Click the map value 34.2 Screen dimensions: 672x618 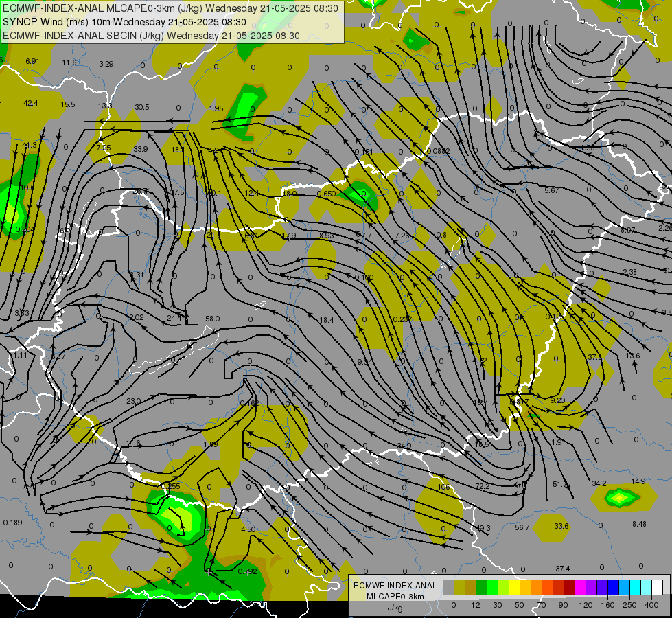tap(599, 484)
